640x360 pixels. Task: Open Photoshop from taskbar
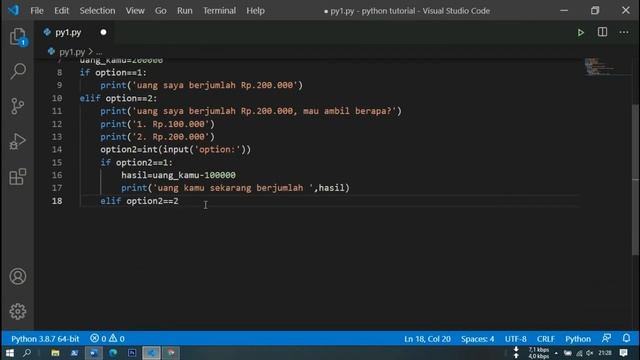click(x=132, y=353)
